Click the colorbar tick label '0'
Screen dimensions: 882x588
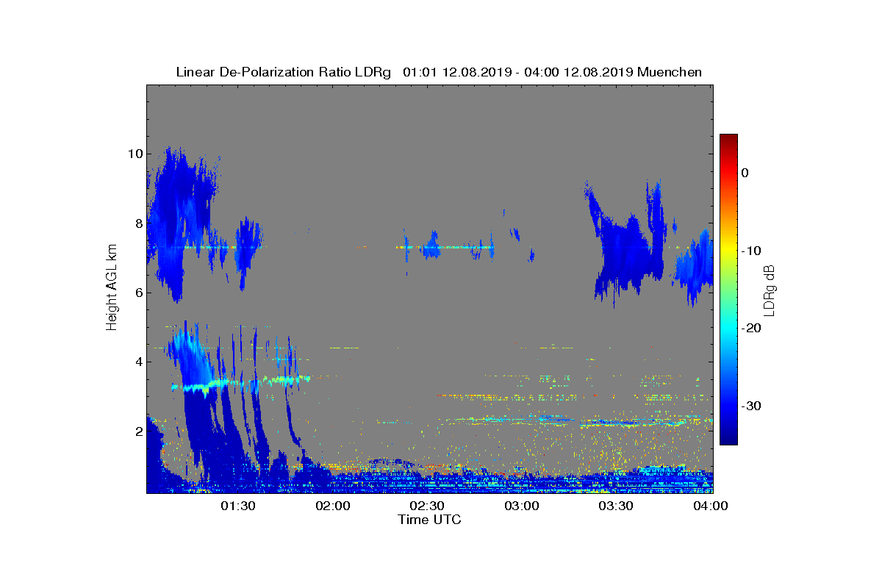[x=745, y=173]
